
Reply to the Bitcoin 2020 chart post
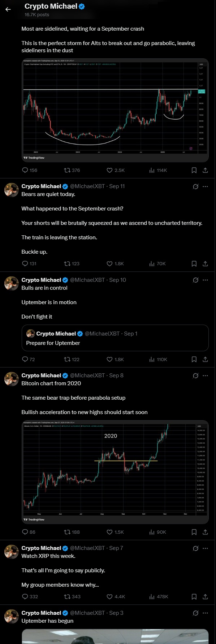click(29, 532)
